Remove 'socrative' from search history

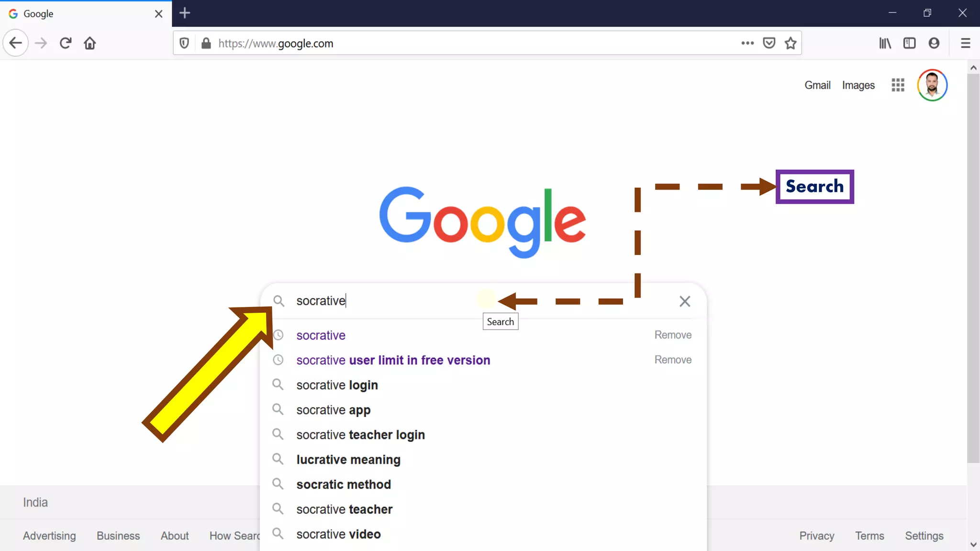[673, 335]
